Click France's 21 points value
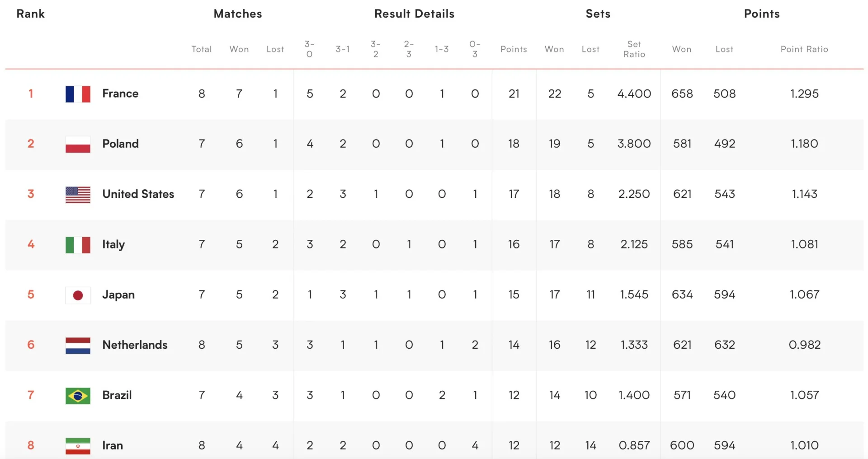 coord(514,94)
